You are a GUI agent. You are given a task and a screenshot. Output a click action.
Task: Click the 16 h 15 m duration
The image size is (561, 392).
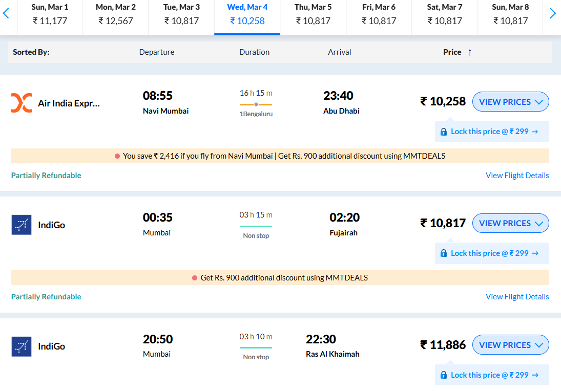(x=256, y=93)
